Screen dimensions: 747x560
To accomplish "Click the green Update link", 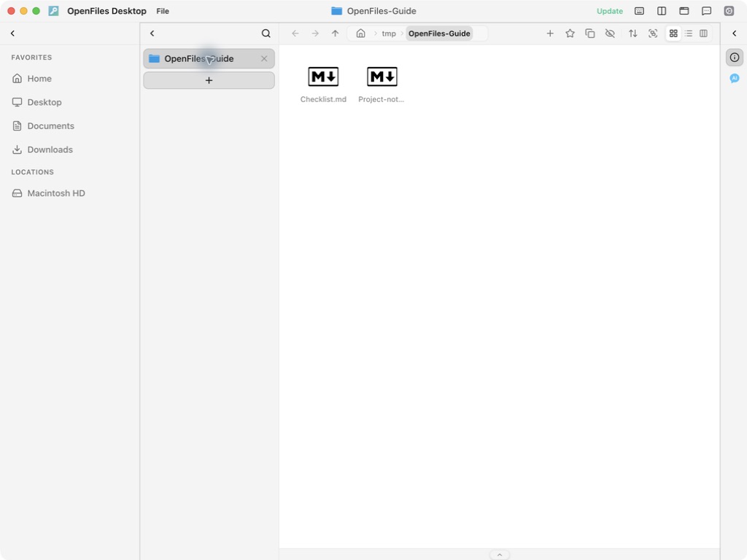I will point(609,11).
